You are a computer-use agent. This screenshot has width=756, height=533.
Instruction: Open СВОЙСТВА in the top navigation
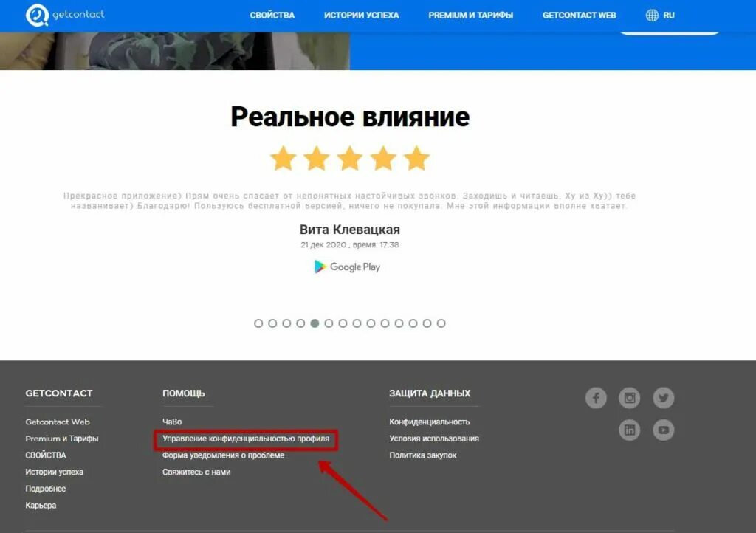coord(272,15)
